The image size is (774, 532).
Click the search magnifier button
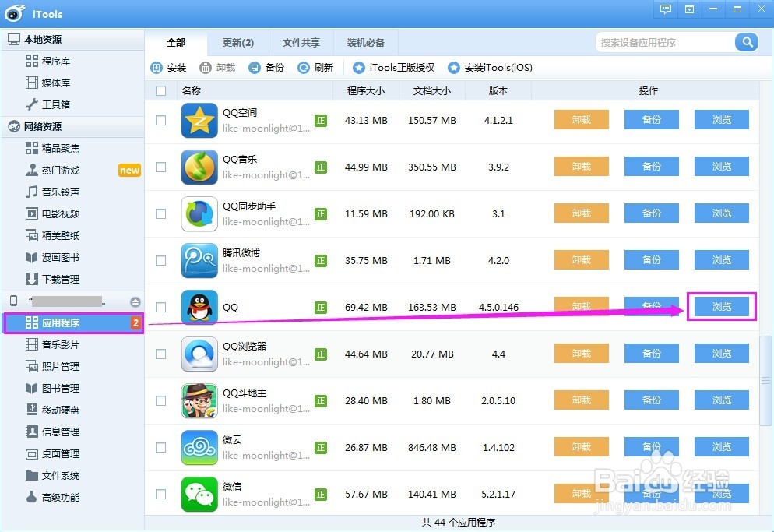tap(747, 42)
